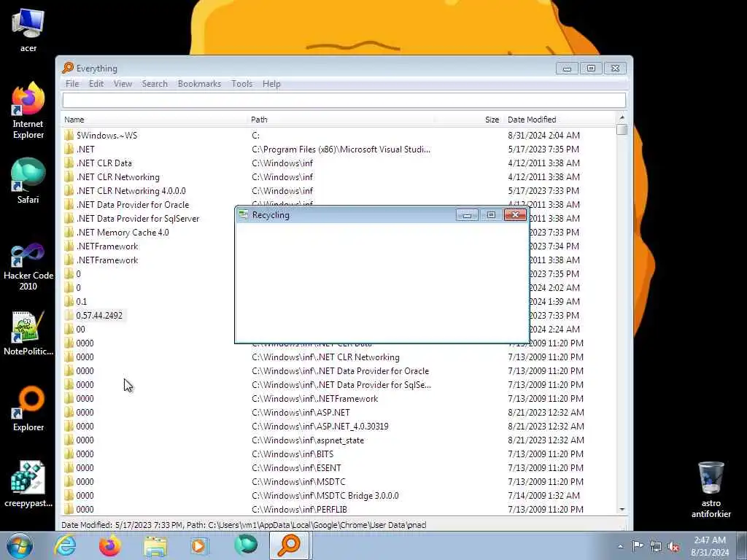Open the acer computer desktop icon
The image size is (747, 560).
[x=28, y=29]
